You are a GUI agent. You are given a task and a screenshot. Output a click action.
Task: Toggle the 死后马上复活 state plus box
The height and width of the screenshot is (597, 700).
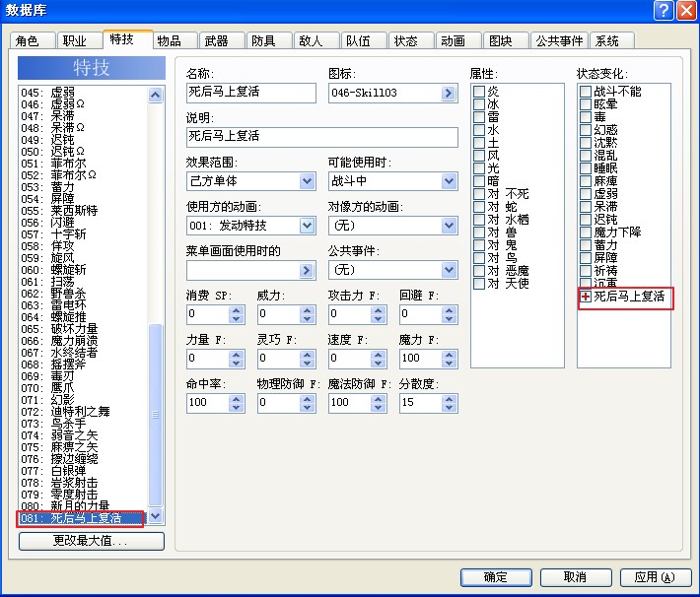coord(586,297)
